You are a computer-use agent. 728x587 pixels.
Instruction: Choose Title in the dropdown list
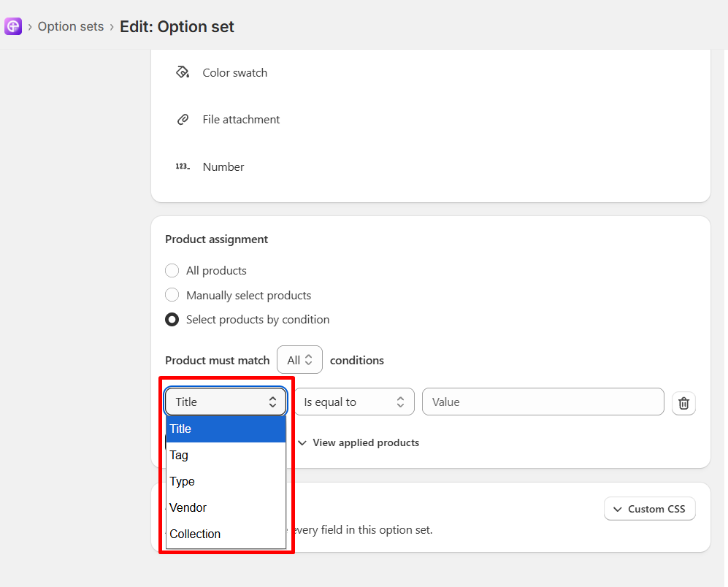(x=226, y=429)
